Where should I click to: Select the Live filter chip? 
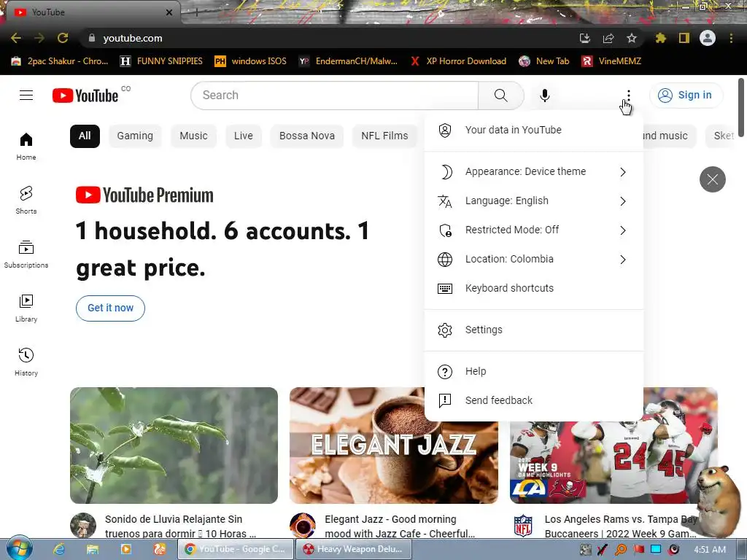point(244,136)
